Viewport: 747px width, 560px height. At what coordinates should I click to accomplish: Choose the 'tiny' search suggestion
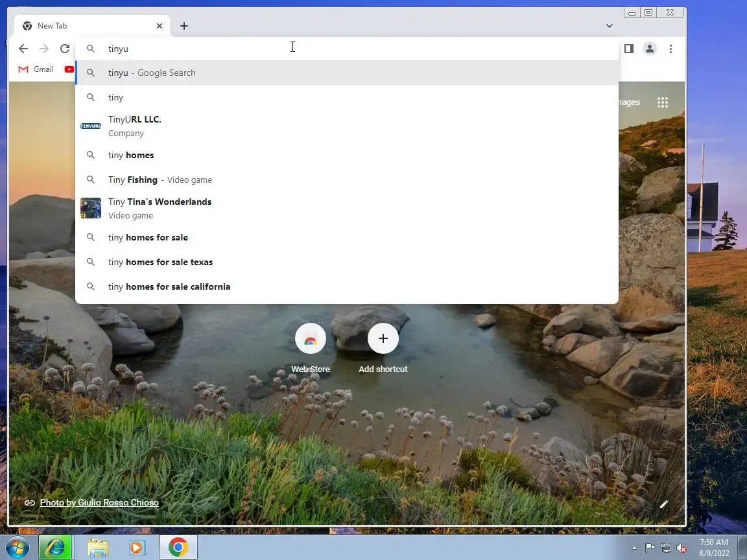[347, 97]
